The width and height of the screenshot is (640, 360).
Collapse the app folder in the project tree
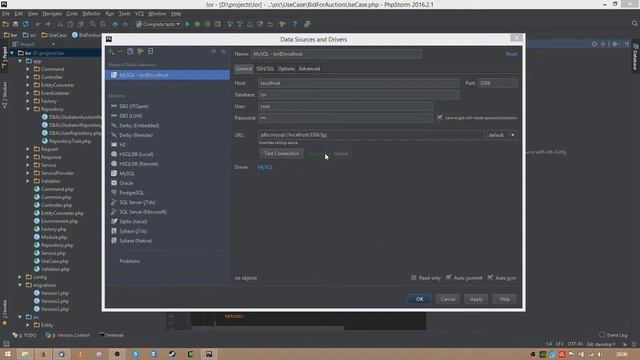pos(20,61)
